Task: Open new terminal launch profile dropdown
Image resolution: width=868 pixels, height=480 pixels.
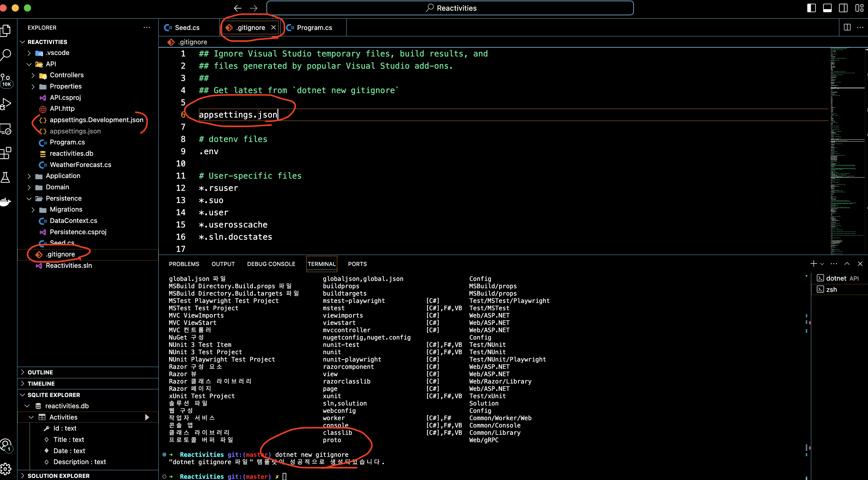Action: (822, 264)
